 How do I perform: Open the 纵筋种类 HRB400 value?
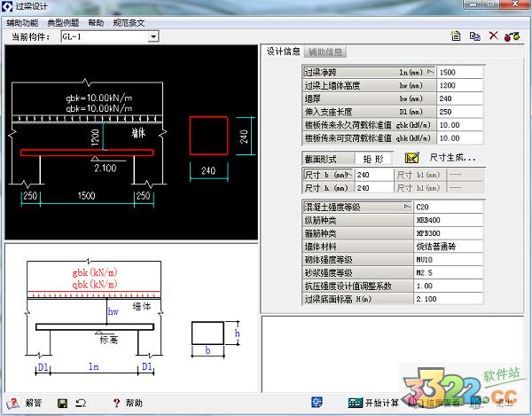[x=448, y=220]
